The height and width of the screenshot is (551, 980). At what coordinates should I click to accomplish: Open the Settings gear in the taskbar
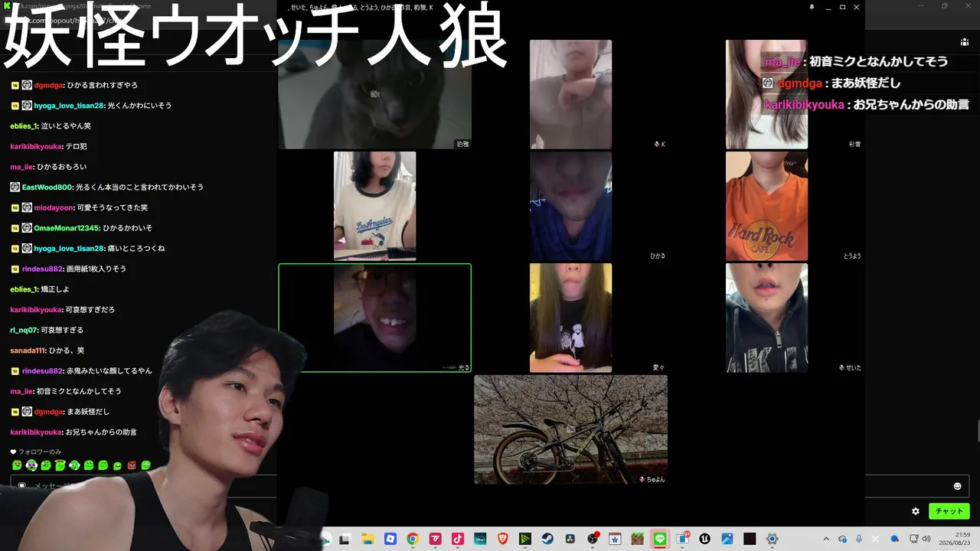pos(773,539)
